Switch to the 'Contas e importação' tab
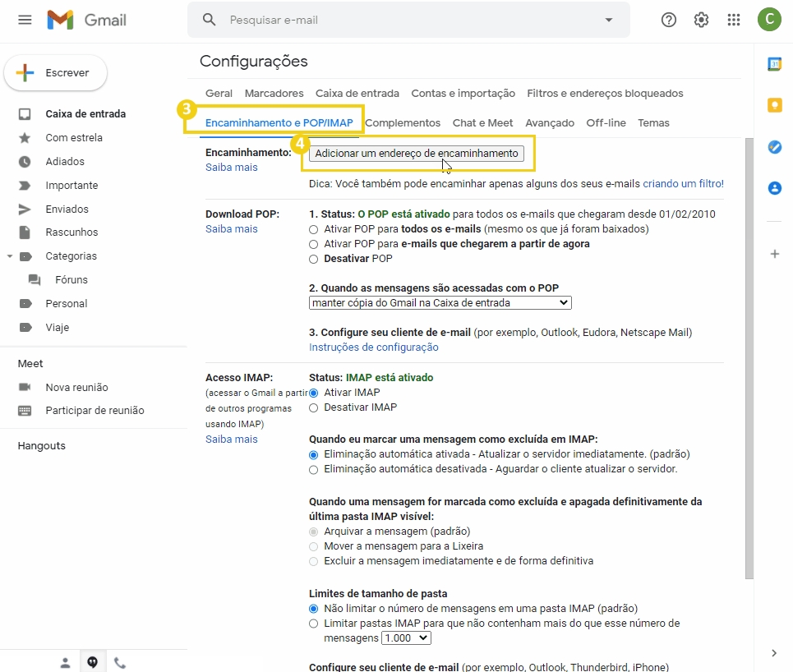The height and width of the screenshot is (672, 793). coord(463,93)
